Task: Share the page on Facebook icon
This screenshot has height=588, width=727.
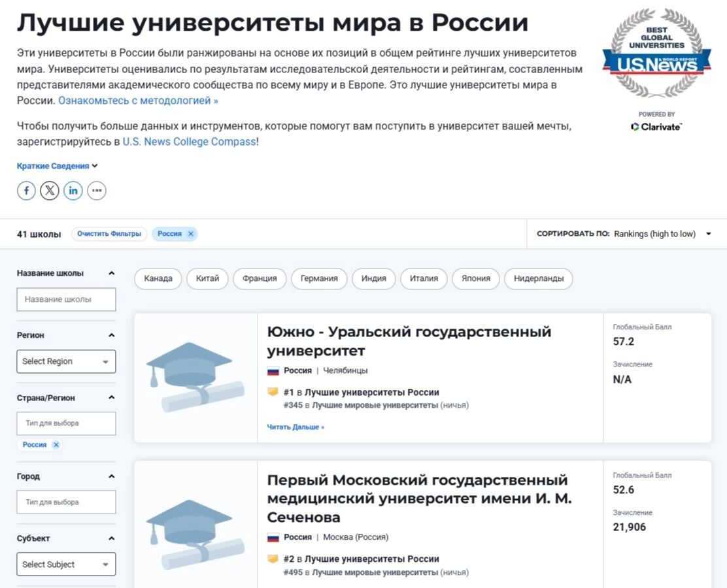Action: pyautogui.click(x=26, y=190)
